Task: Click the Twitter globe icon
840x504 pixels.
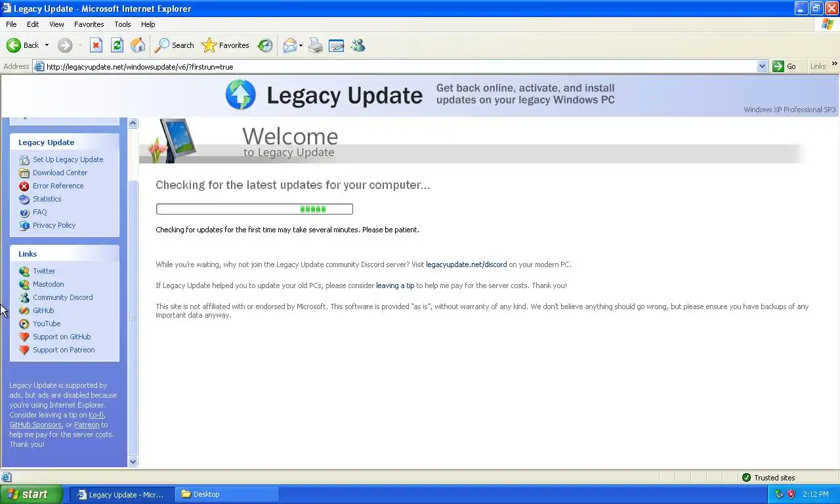Action: (x=24, y=271)
